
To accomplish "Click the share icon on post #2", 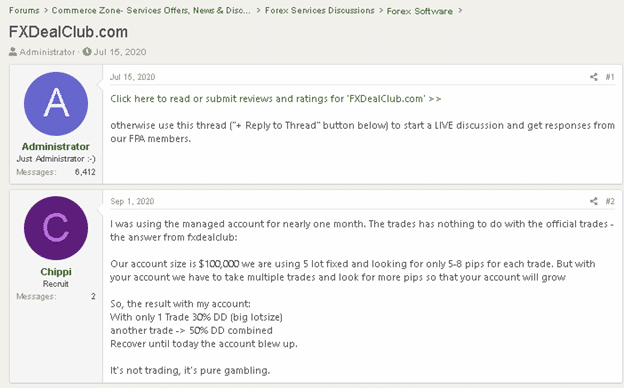I will pyautogui.click(x=593, y=201).
